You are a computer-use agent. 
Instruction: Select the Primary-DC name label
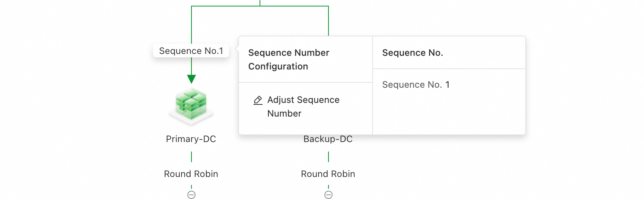191,139
